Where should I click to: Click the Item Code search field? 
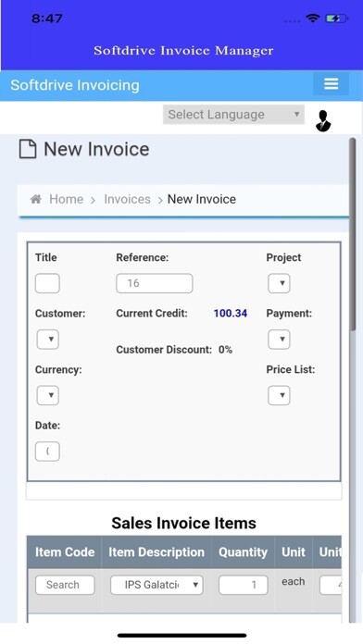[x=65, y=585]
